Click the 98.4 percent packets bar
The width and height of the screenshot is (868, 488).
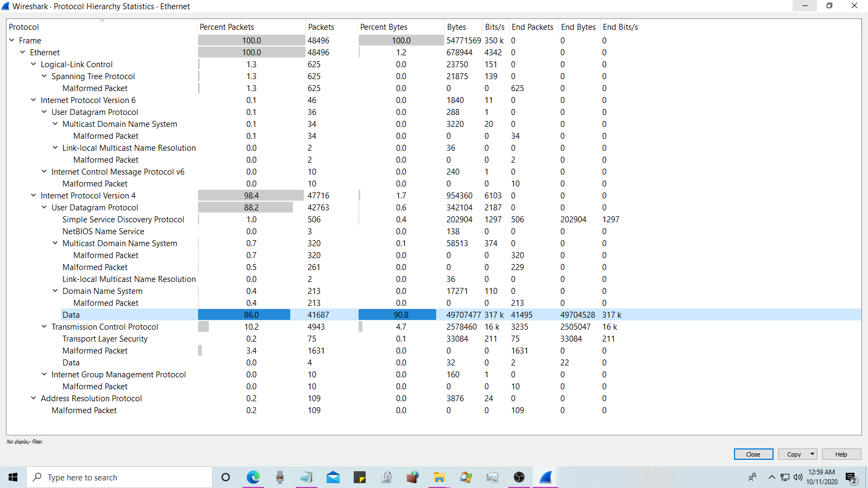point(251,195)
